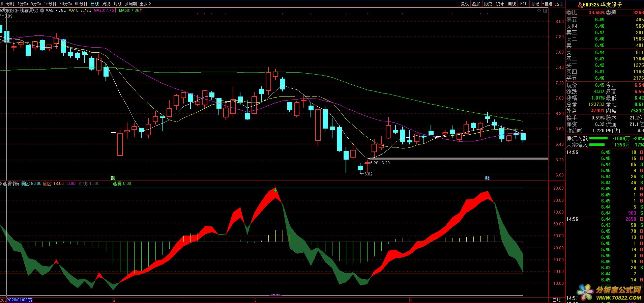Screen dimensions: 644x303
Task: Click the 返回 back button
Action: [559, 4]
